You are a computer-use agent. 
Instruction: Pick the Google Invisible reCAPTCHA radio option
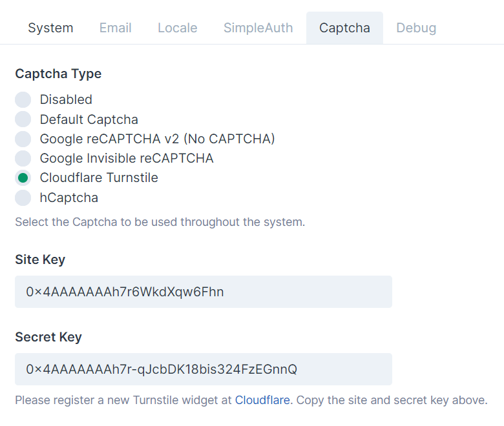click(23, 158)
